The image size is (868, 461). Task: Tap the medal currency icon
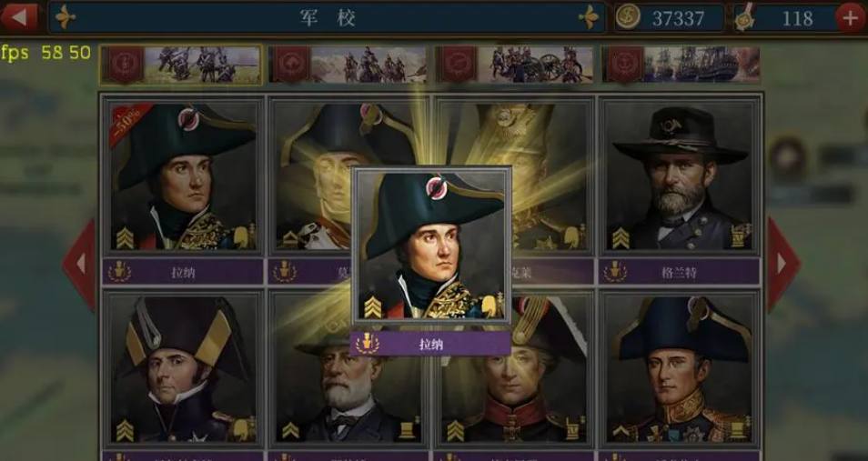point(745,18)
